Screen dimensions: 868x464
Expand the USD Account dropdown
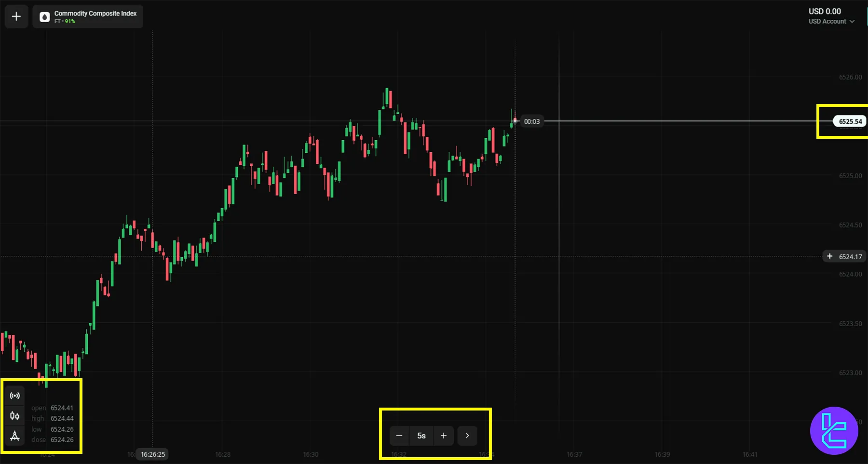[831, 21]
